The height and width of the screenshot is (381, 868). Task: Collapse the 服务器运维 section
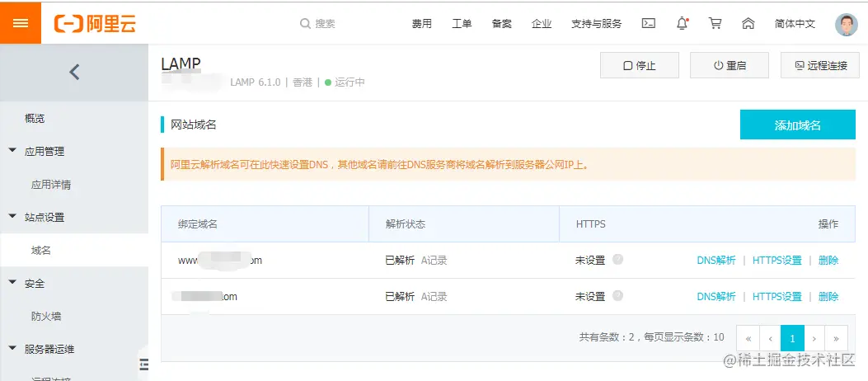click(12, 348)
